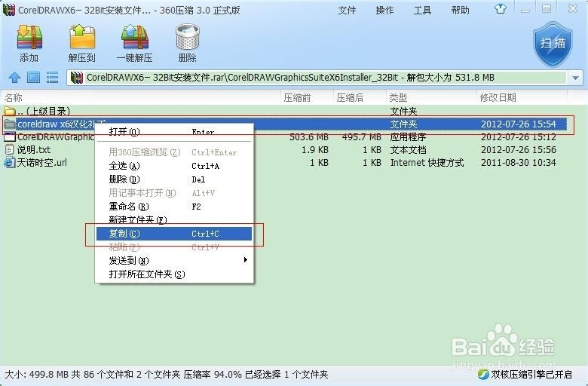The height and width of the screenshot is (386, 588).
Task: Click the 文本文档 type cell
Action: [408, 150]
